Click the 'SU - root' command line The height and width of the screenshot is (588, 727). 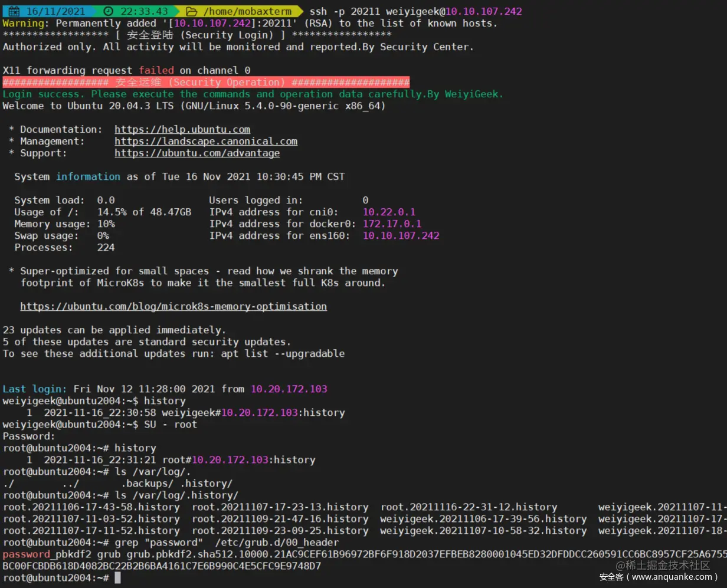(100, 424)
